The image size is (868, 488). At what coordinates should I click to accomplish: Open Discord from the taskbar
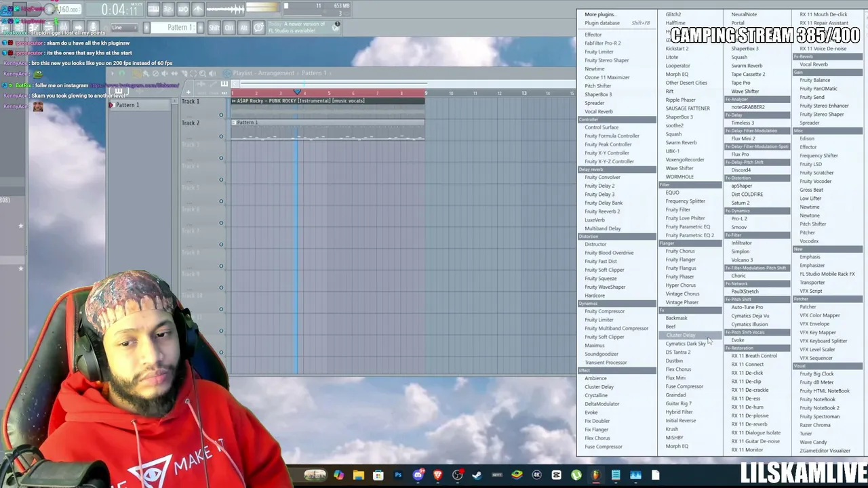(x=418, y=475)
